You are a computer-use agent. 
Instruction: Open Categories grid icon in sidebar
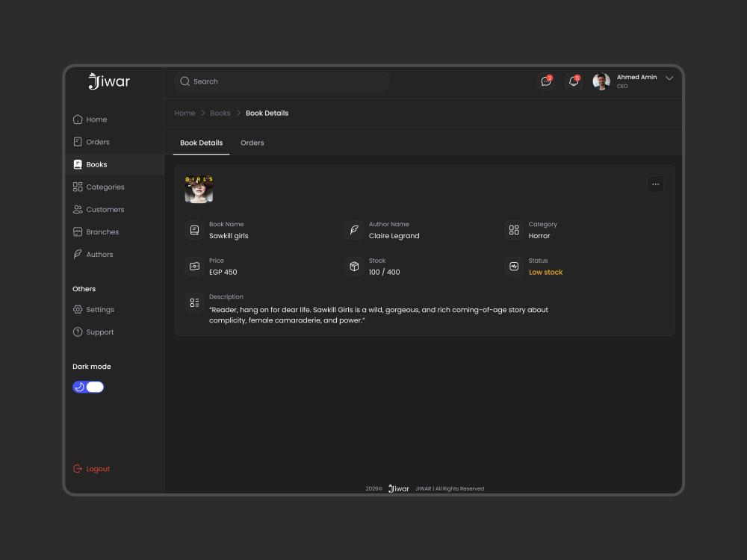click(x=78, y=187)
